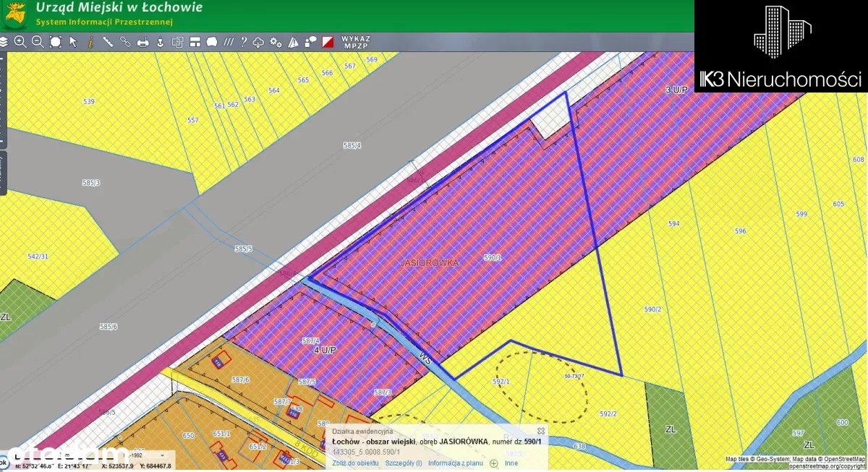The image size is (868, 472).
Task: Choose the distance measuring ruler tool
Action: pyautogui.click(x=108, y=42)
